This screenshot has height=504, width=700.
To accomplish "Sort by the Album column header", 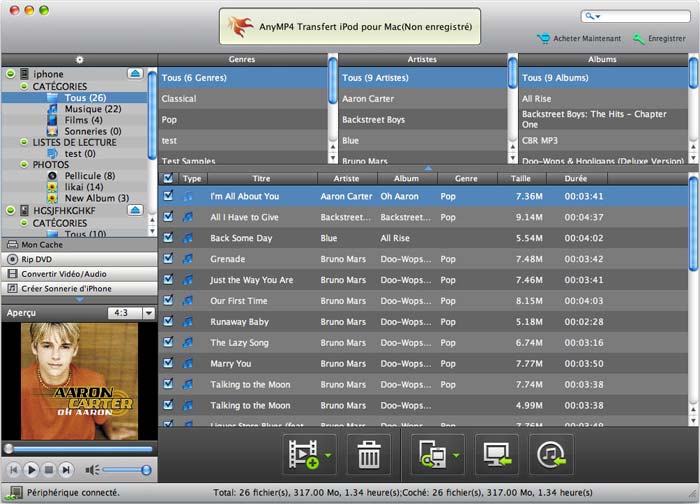I will (x=406, y=179).
